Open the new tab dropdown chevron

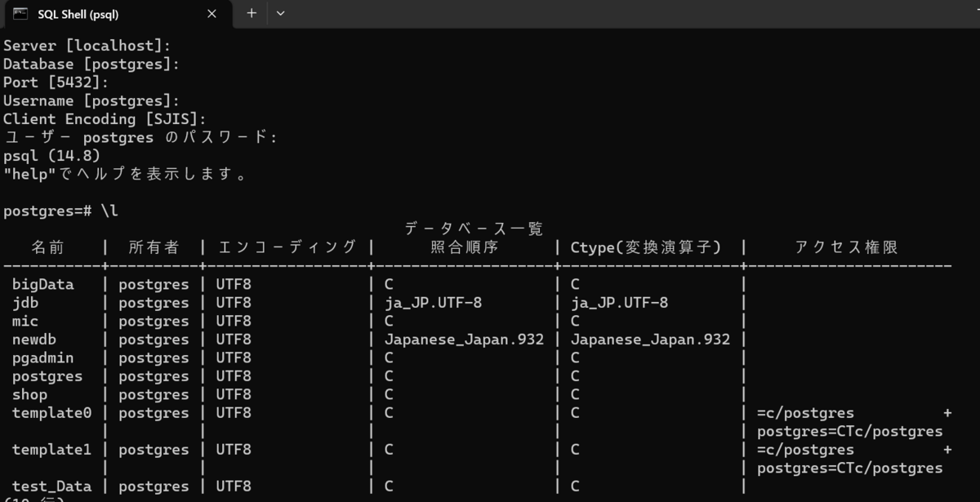(280, 14)
